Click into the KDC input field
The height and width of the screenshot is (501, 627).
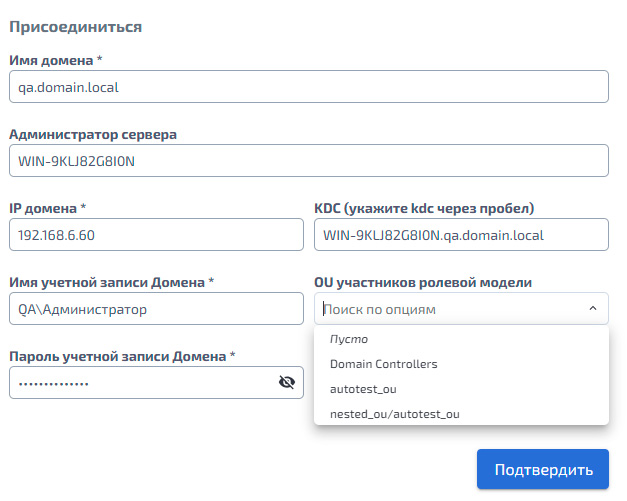[461, 235]
